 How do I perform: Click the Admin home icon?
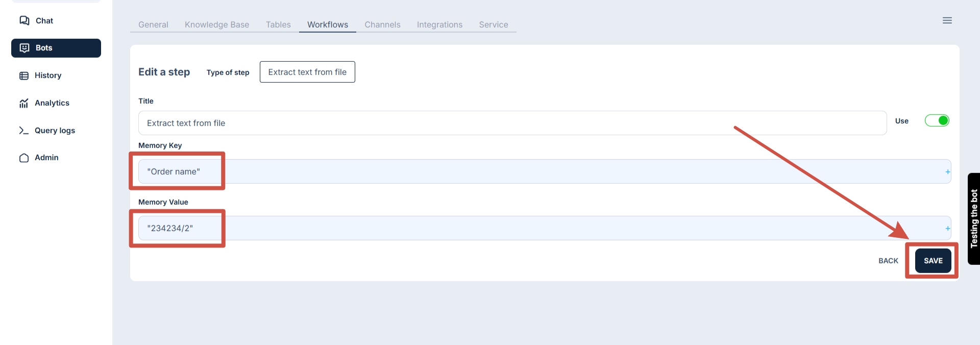(x=24, y=158)
